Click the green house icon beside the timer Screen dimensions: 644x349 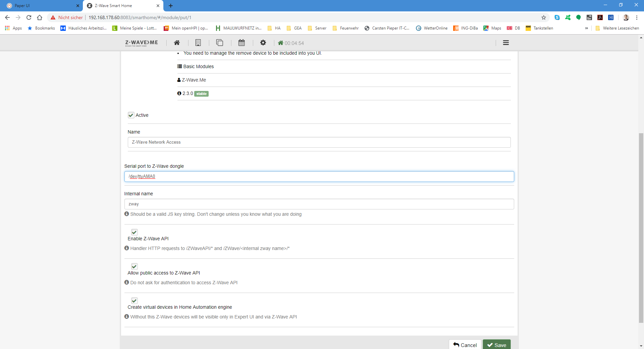(x=280, y=43)
